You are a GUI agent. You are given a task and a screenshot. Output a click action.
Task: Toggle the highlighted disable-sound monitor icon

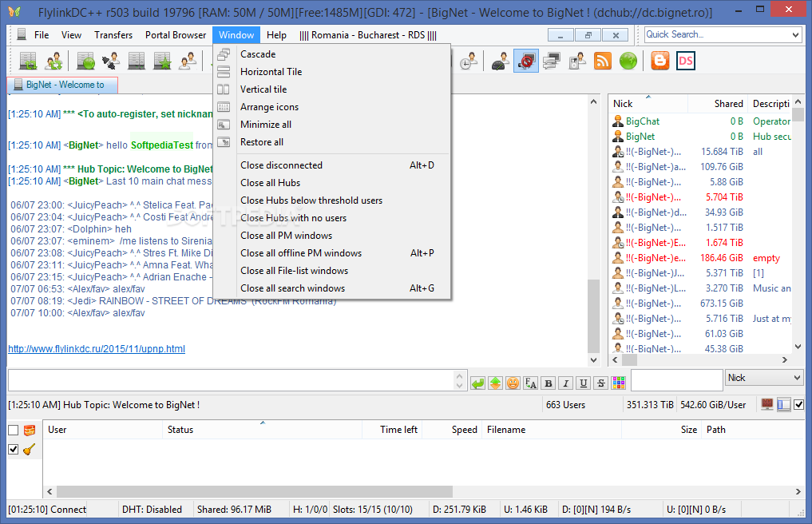526,62
